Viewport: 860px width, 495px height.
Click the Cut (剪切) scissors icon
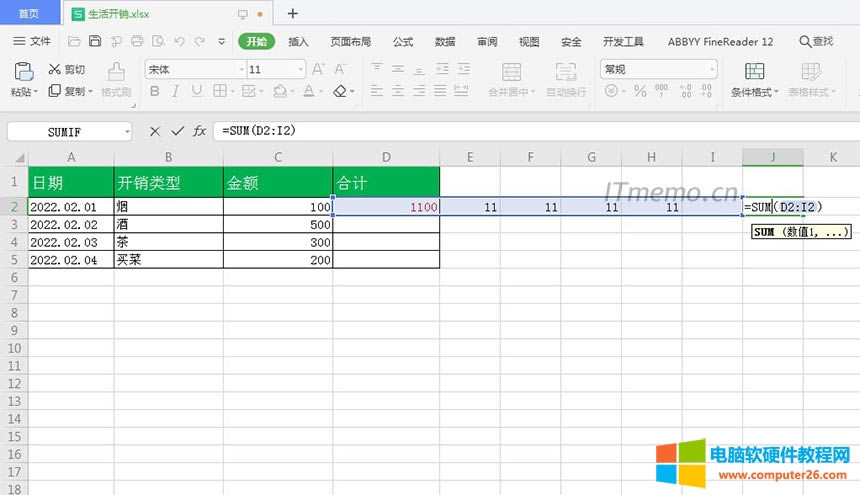click(55, 69)
